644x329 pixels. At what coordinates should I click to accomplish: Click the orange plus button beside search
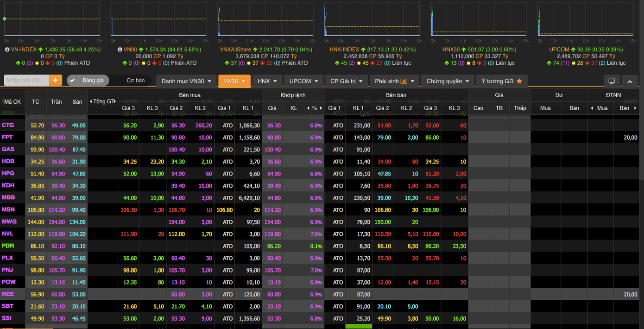tap(55, 81)
